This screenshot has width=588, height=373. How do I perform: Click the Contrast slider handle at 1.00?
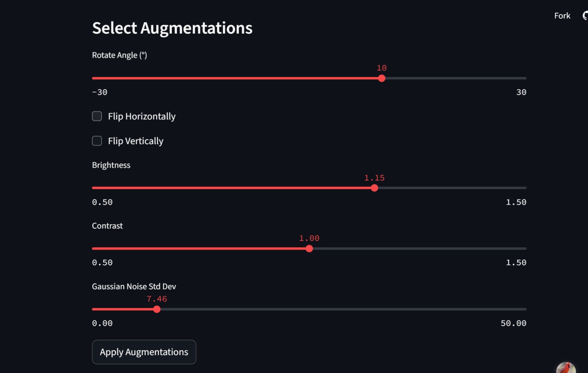pos(309,248)
